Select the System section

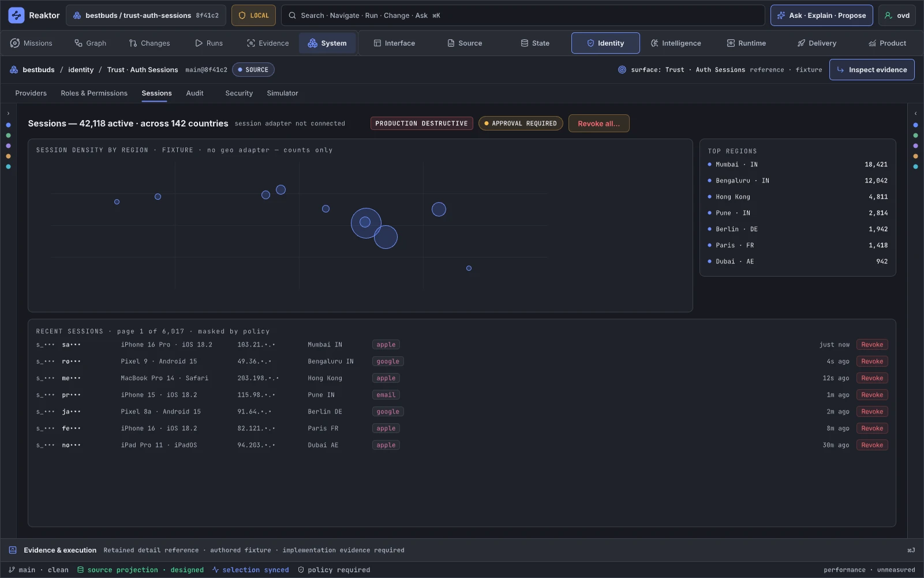[327, 43]
